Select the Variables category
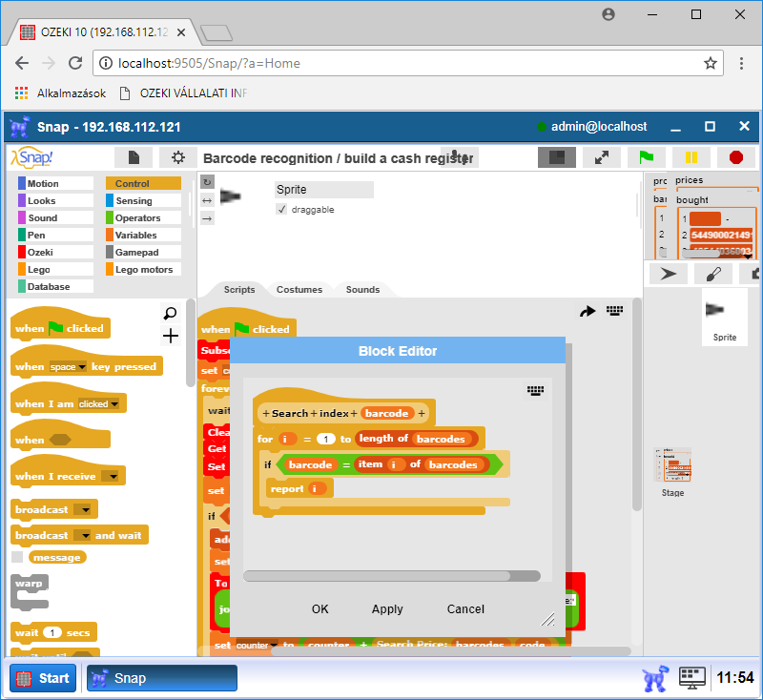Screen dimensions: 763x700 point(143,235)
